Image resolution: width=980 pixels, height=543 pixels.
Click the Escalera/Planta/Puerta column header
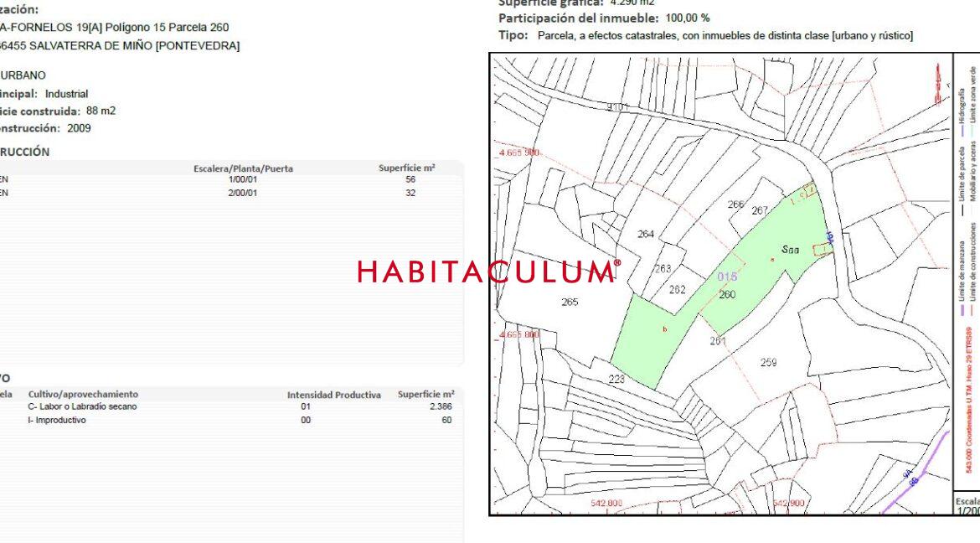pos(243,168)
